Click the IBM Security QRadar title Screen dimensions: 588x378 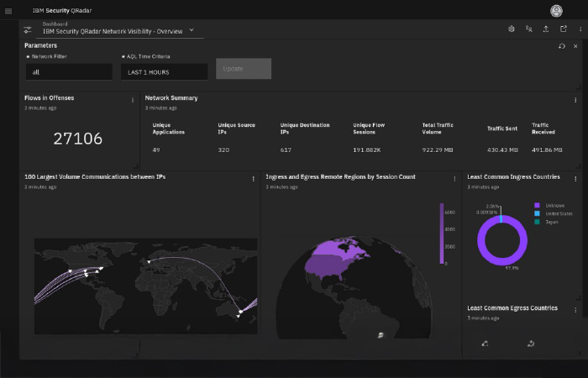[x=62, y=10]
